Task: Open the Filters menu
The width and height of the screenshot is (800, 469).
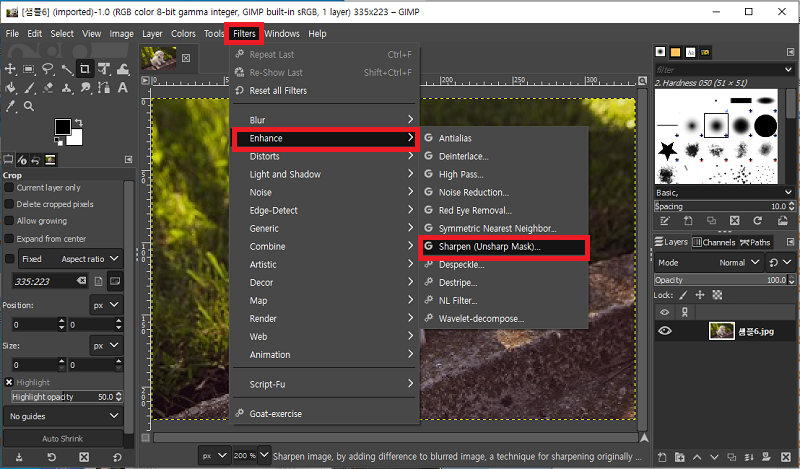Action: pos(244,34)
